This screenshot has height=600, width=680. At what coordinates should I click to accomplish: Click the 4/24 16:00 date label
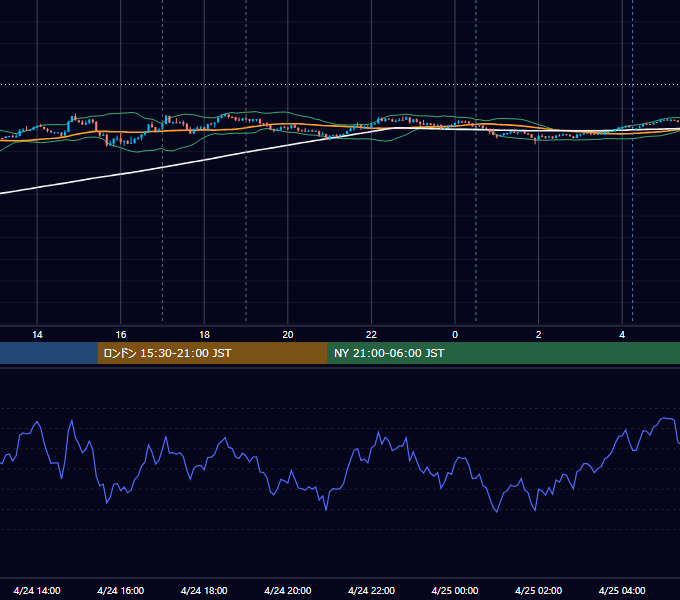click(121, 590)
